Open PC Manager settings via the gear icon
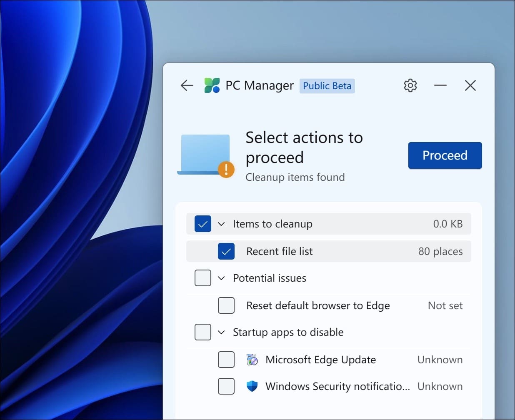Viewport: 515px width, 420px height. pos(410,85)
